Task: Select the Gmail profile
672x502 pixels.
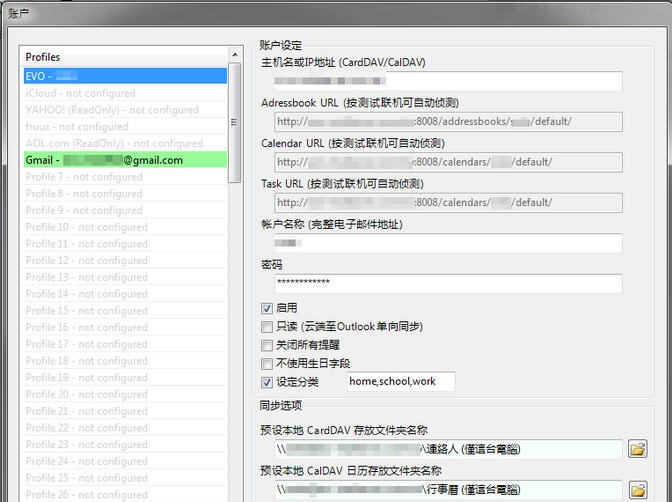Action: 125,160
